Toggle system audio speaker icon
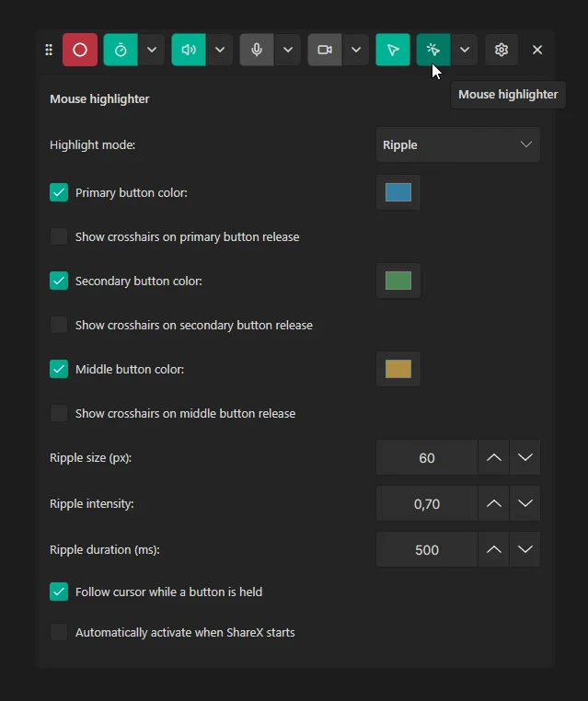This screenshot has height=701, width=588. pos(189,50)
